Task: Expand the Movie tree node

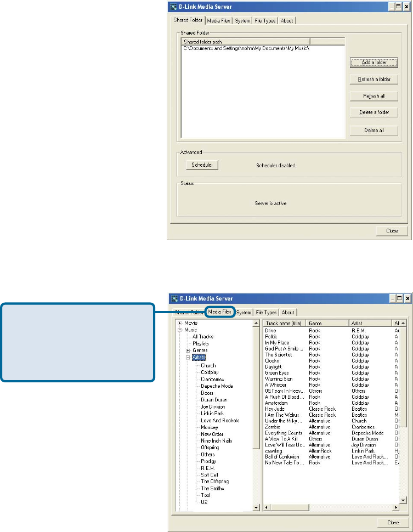Action: (x=180, y=323)
